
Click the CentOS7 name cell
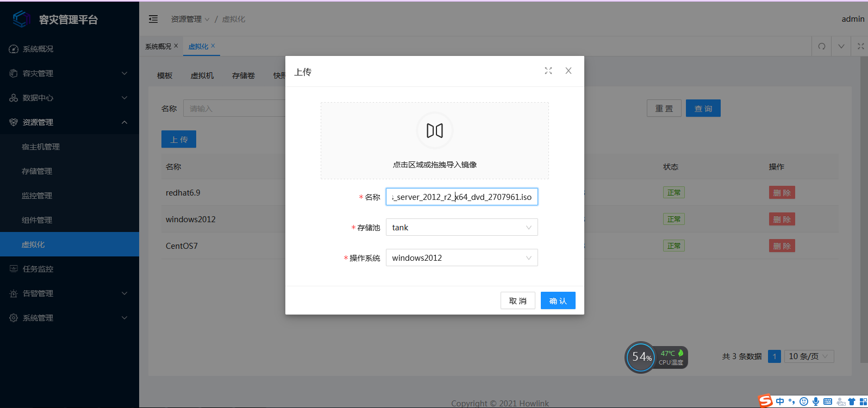coord(182,246)
